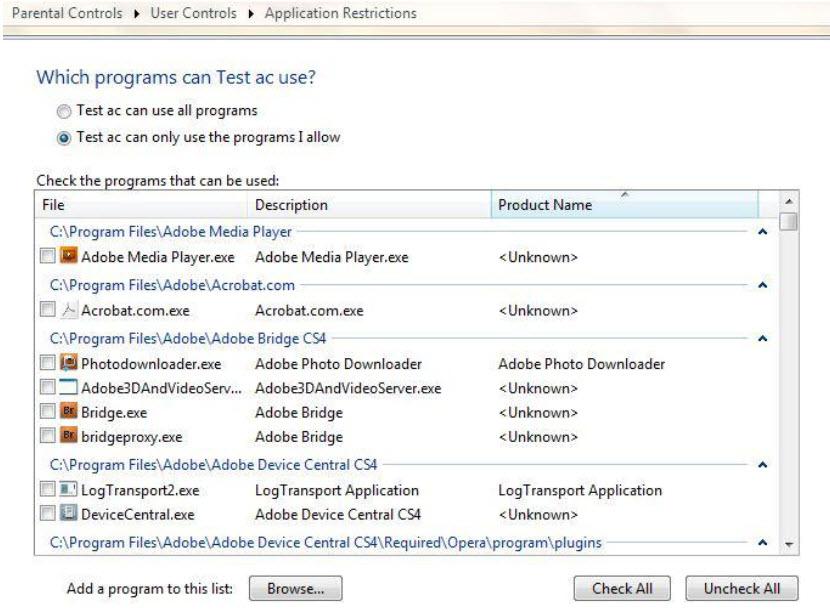Sort by the File column header
Image resolution: width=830 pixels, height=612 pixels.
[141, 205]
